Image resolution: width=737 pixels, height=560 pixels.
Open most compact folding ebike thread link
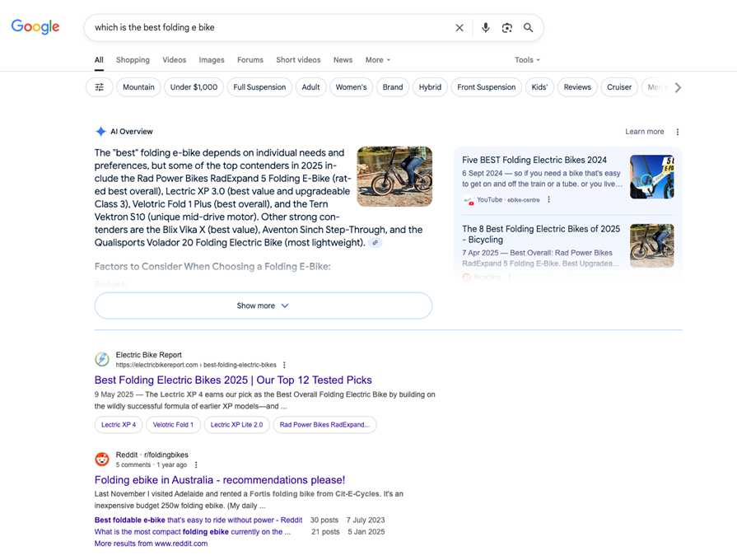(x=193, y=532)
